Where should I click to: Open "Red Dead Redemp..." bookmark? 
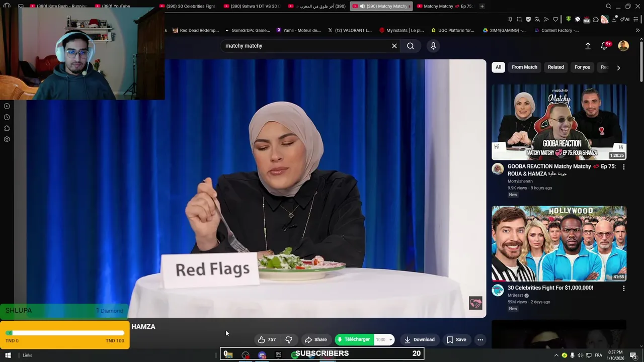[x=196, y=30]
